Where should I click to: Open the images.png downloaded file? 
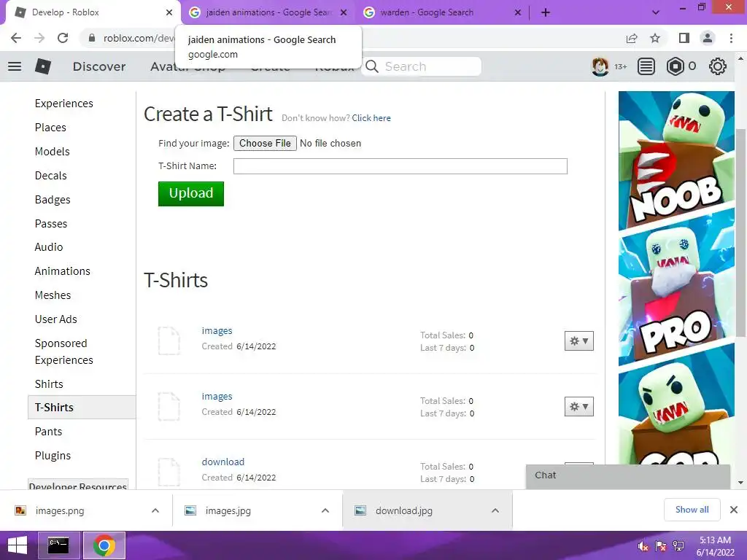(x=60, y=510)
